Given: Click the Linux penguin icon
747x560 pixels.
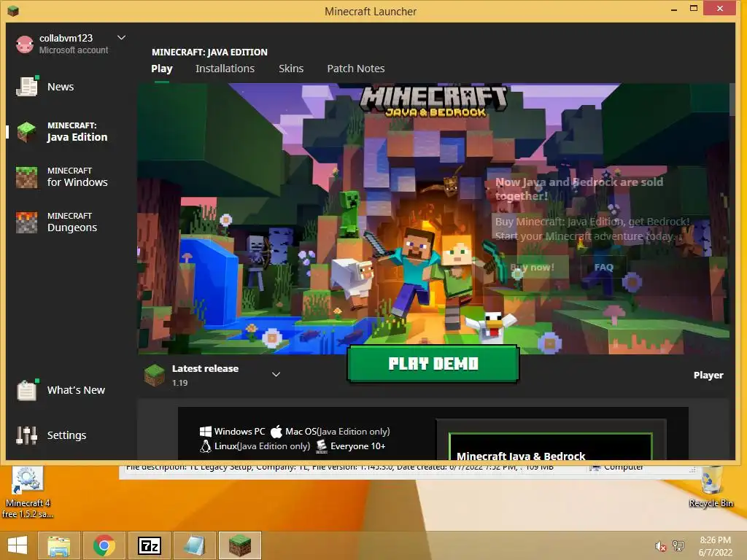Looking at the screenshot, I should (x=205, y=446).
